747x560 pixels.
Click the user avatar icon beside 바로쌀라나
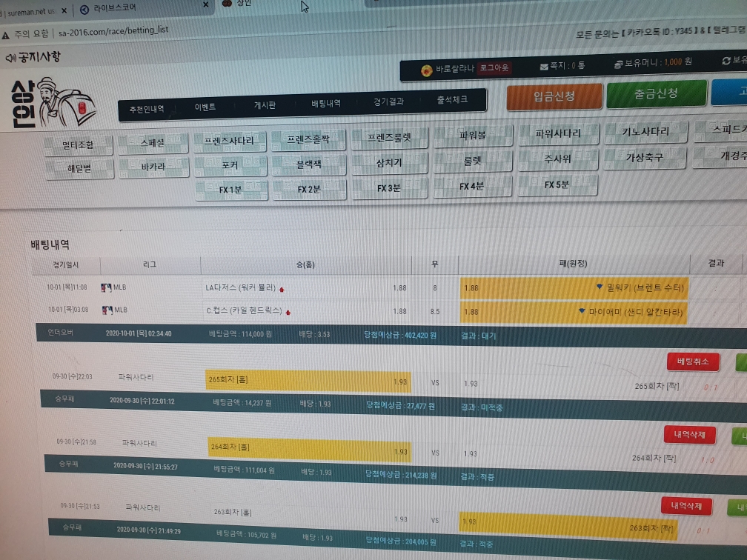pyautogui.click(x=426, y=70)
